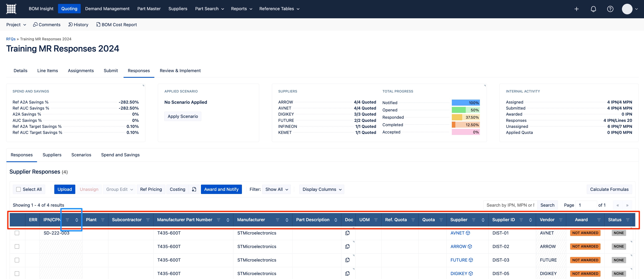Click the Upload button

click(x=64, y=189)
